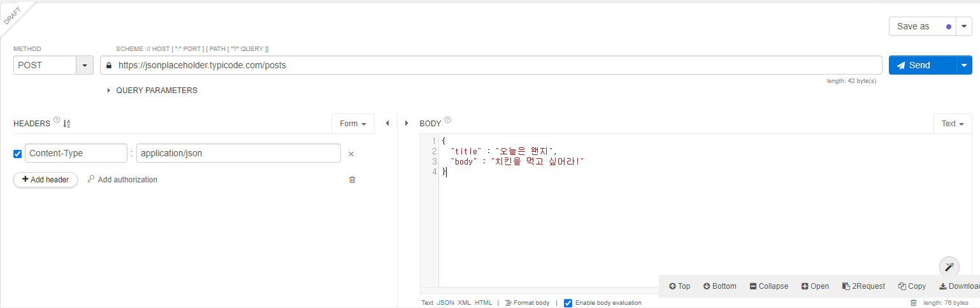
Task: Click the Save as button
Action: coord(922,26)
